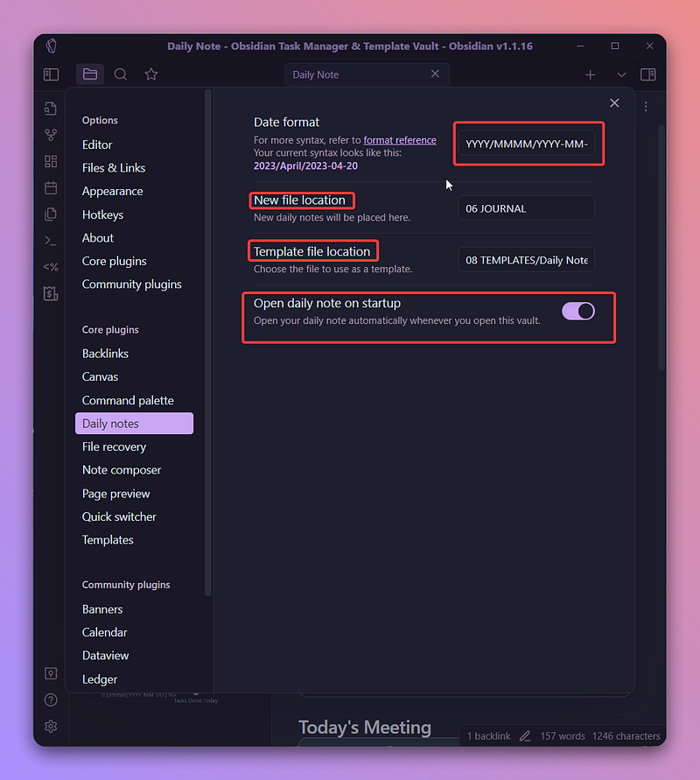This screenshot has height=780, width=700.
Task: Open the help question mark icon
Action: point(51,700)
